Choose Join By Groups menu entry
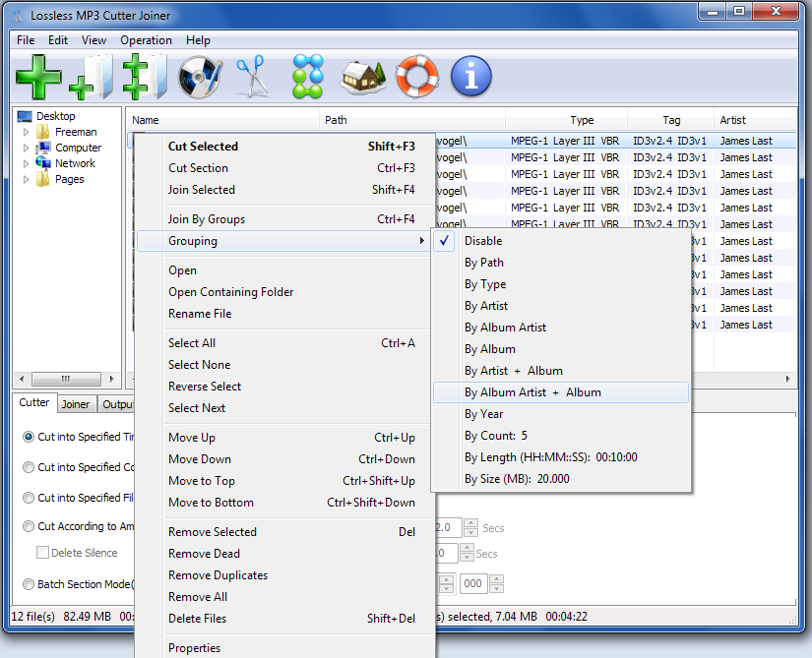 [284, 218]
